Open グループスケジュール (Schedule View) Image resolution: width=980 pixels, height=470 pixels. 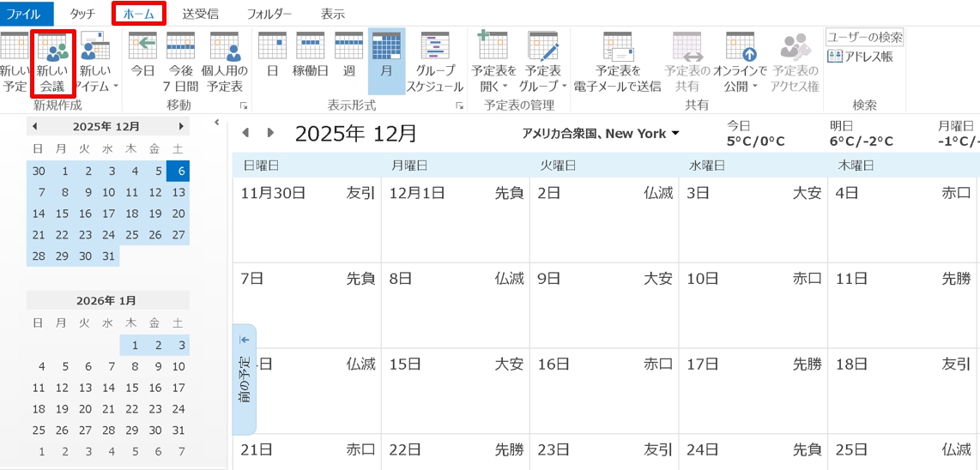click(x=434, y=63)
